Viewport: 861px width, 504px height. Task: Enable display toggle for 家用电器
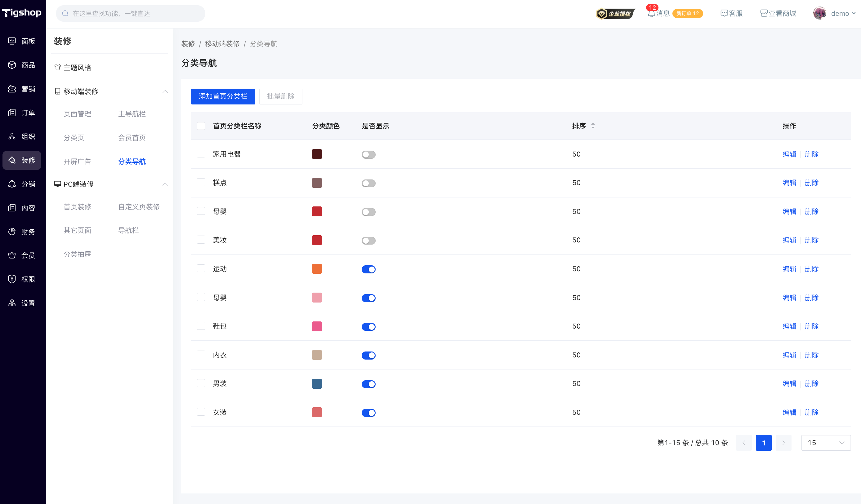pyautogui.click(x=368, y=155)
